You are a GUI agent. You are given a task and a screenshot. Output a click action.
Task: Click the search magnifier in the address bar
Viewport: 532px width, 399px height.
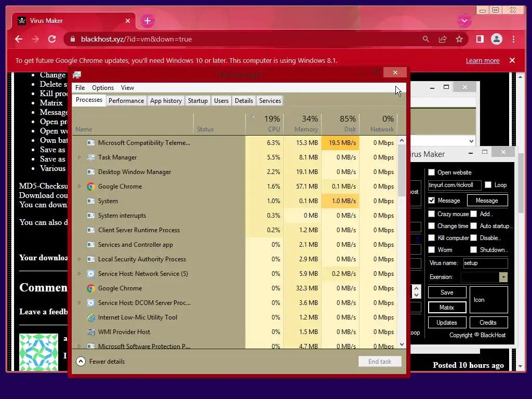[x=426, y=39]
